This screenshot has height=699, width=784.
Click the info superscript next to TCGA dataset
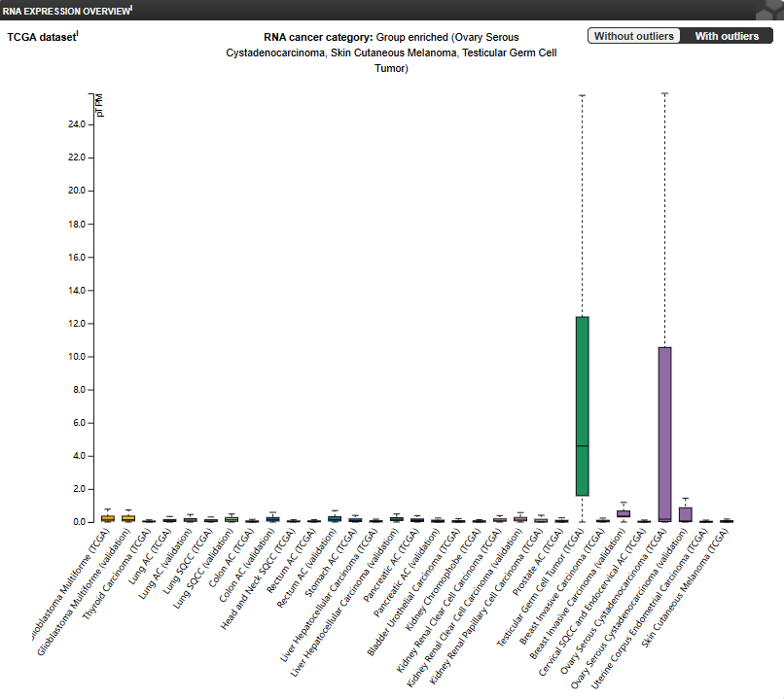point(78,34)
